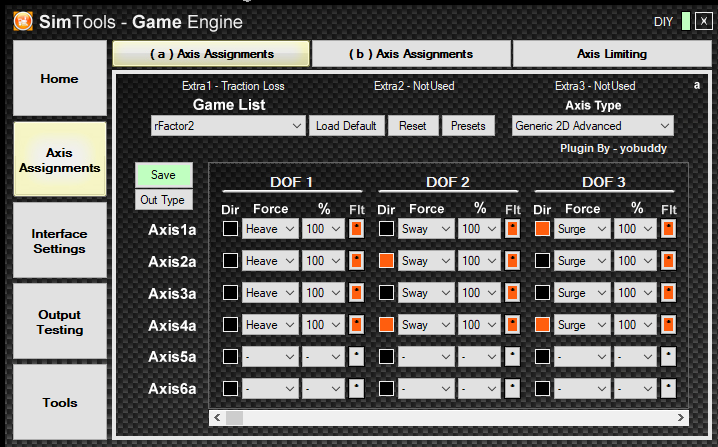Switch to (a) Axis Assignments tab

(211, 54)
